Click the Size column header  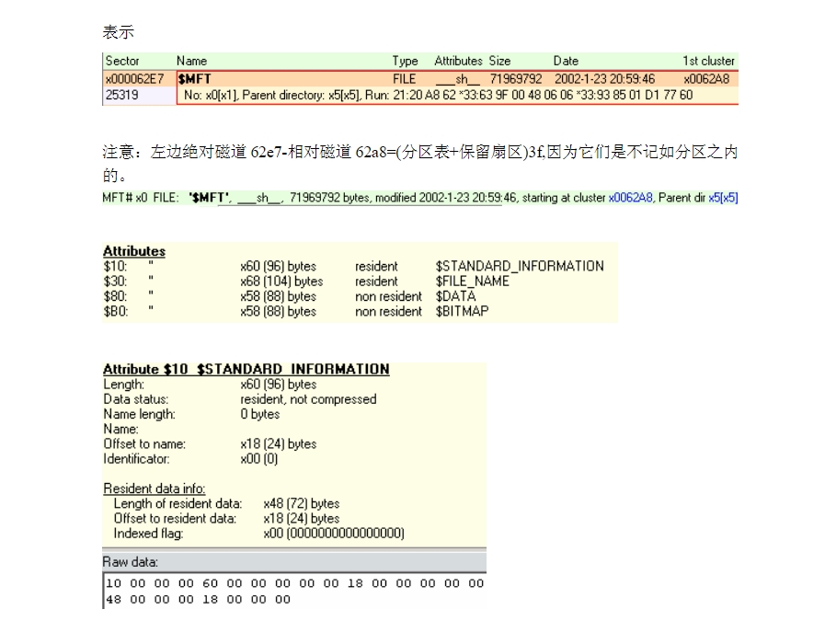[499, 61]
